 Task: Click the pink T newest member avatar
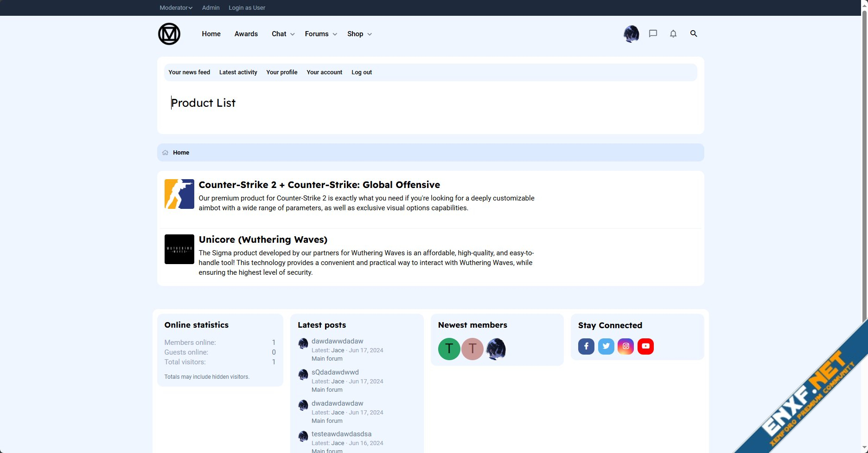click(x=472, y=349)
